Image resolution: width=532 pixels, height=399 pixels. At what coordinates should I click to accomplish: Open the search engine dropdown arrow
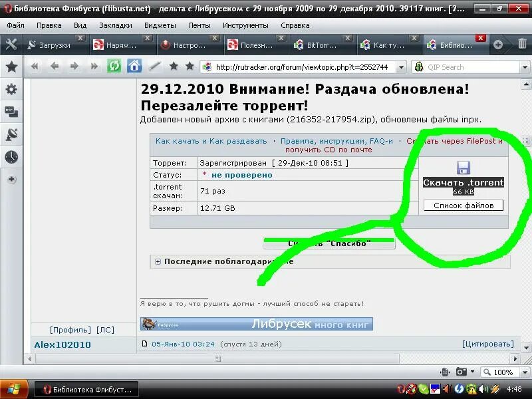(525, 67)
